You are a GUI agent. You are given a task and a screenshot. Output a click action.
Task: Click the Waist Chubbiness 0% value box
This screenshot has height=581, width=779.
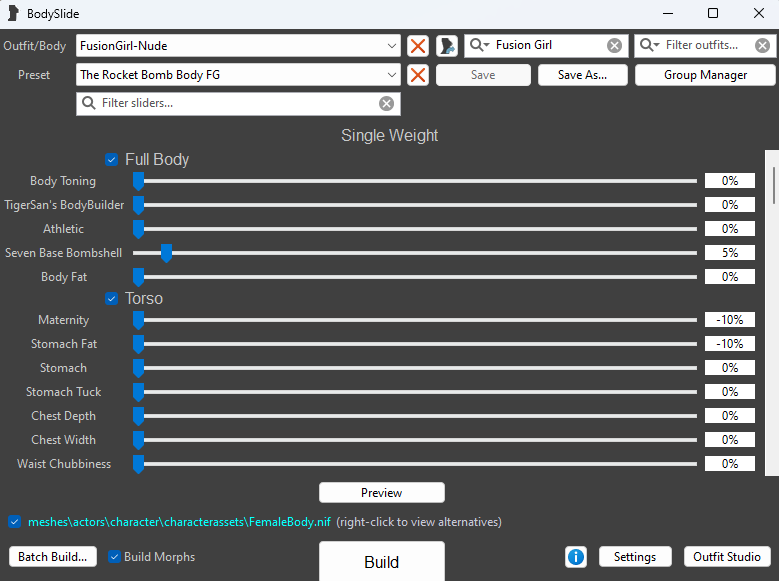coord(729,463)
